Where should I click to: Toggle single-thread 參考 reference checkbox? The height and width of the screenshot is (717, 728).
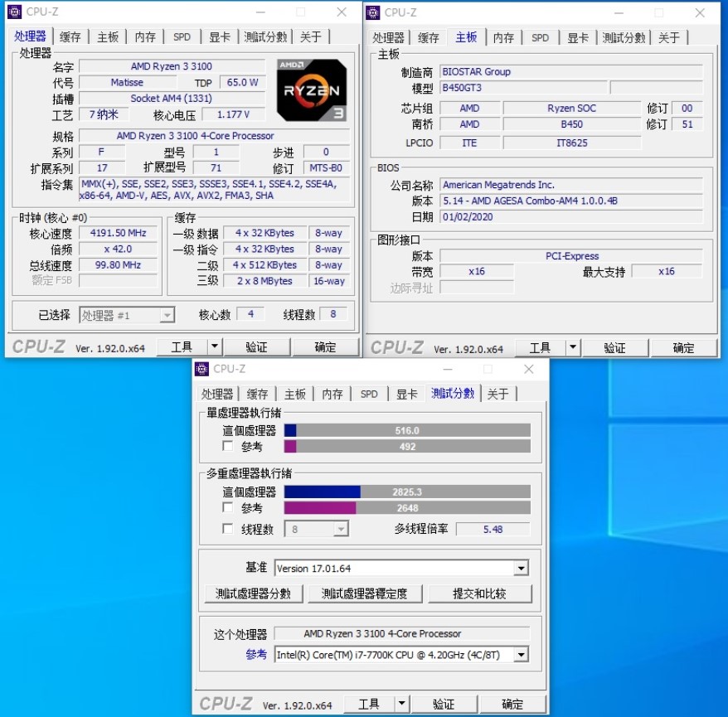click(228, 446)
